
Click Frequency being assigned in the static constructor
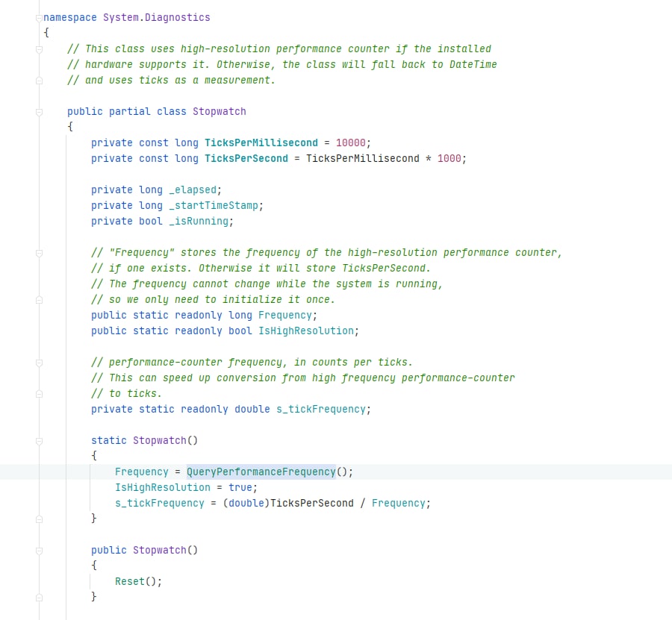click(141, 472)
